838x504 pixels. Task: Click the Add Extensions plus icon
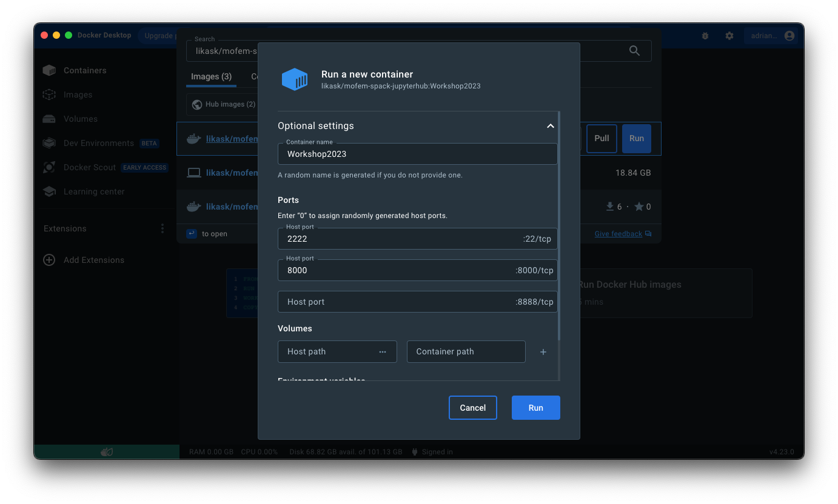(49, 260)
